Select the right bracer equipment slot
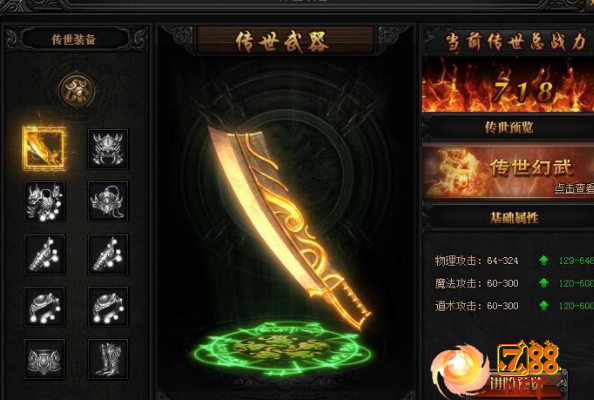The height and width of the screenshot is (400, 594). [x=108, y=254]
